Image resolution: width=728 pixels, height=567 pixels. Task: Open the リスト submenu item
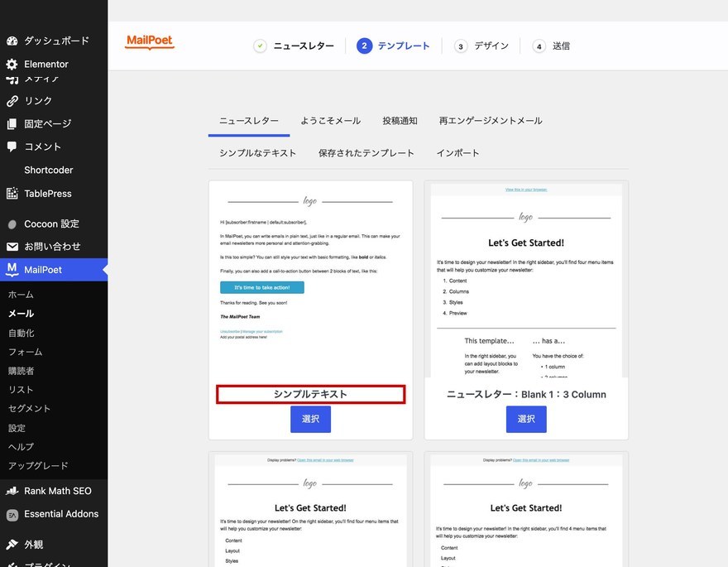pos(21,390)
